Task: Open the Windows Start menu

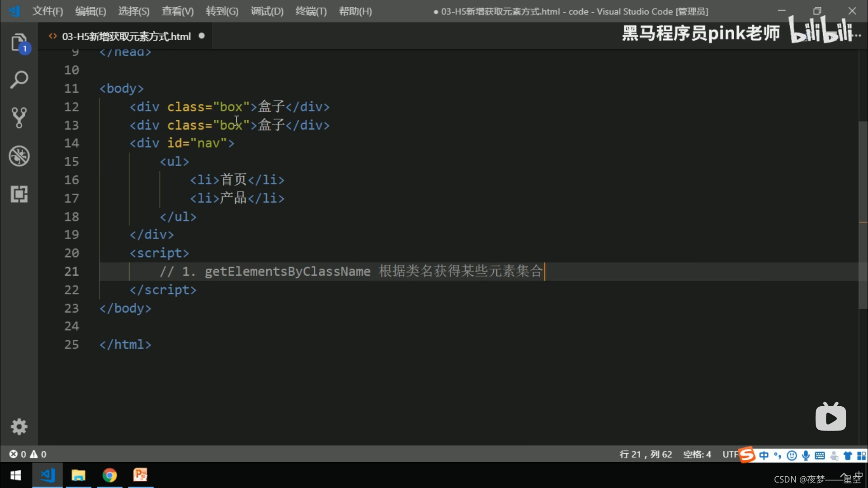Action: (16, 475)
